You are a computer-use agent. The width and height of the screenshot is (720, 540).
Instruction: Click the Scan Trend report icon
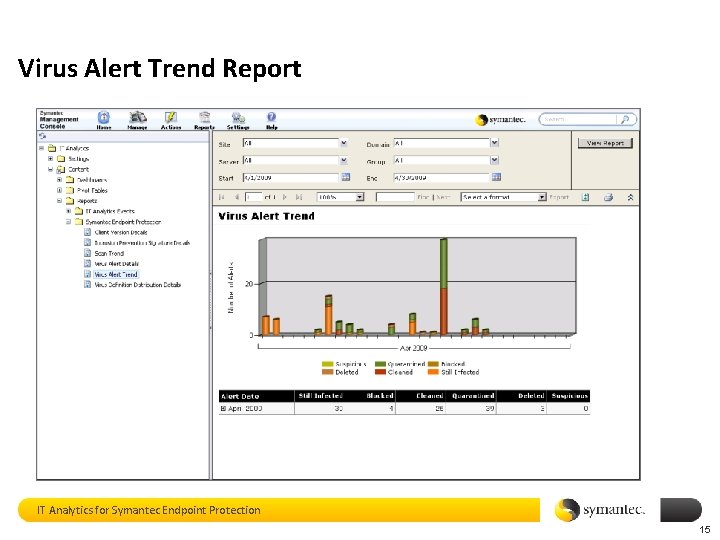click(x=87, y=253)
